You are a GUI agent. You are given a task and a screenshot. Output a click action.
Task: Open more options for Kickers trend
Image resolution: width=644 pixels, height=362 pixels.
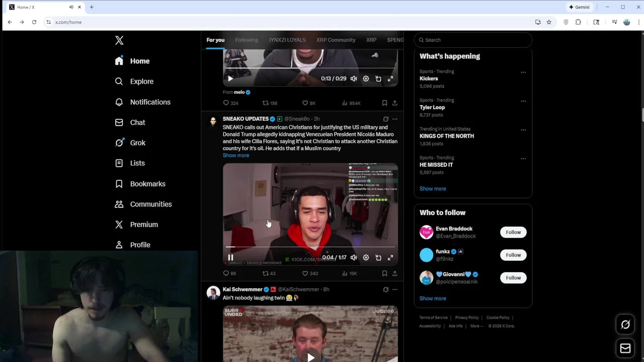pyautogui.click(x=523, y=72)
